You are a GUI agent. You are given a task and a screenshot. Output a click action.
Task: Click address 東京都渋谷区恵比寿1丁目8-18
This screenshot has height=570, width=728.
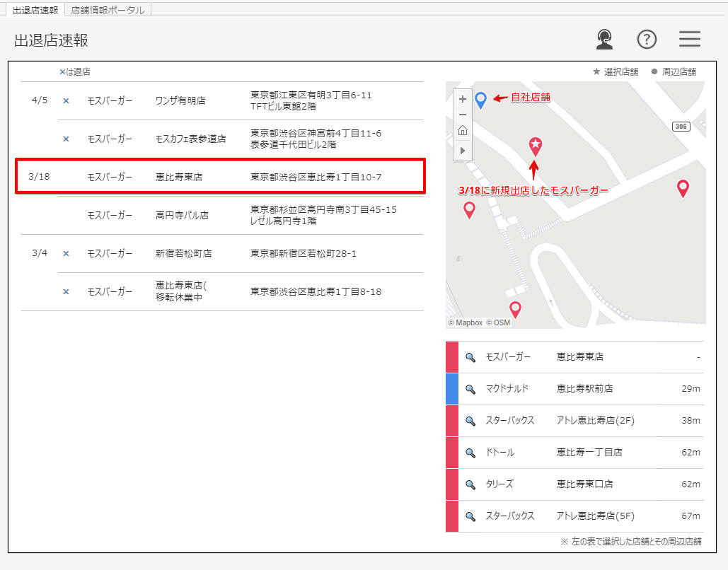pyautogui.click(x=316, y=291)
